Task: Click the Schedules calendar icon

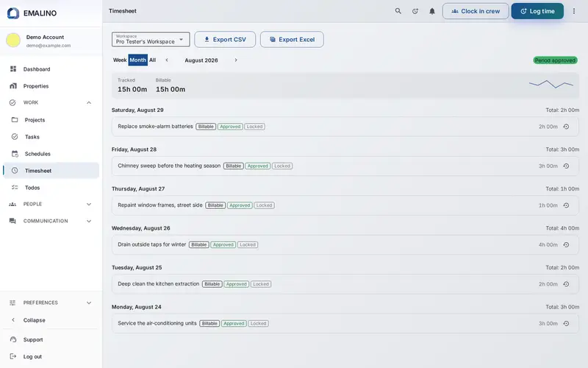Action: point(15,154)
